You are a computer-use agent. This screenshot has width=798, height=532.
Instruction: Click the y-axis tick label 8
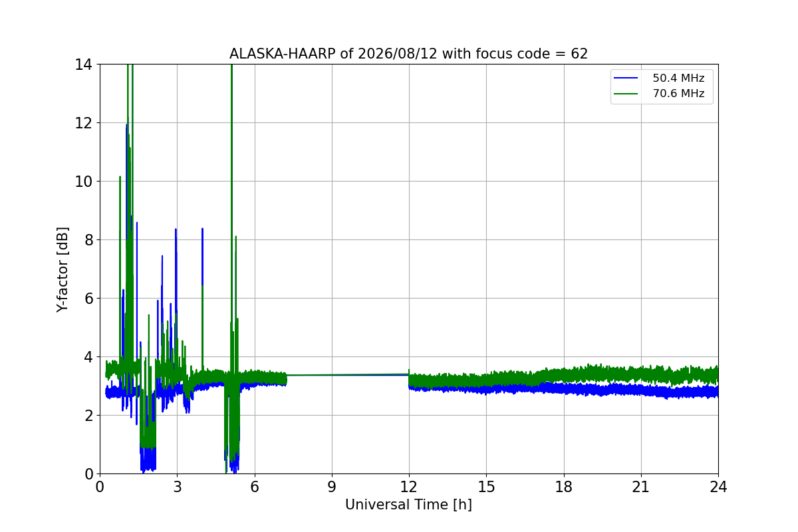(89, 240)
